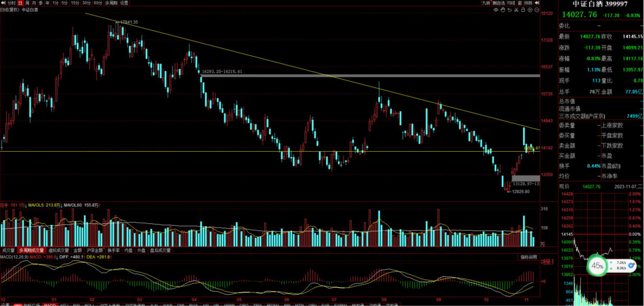Select the 虚拟成交量 tab
The image size is (644, 306).
coord(58,250)
